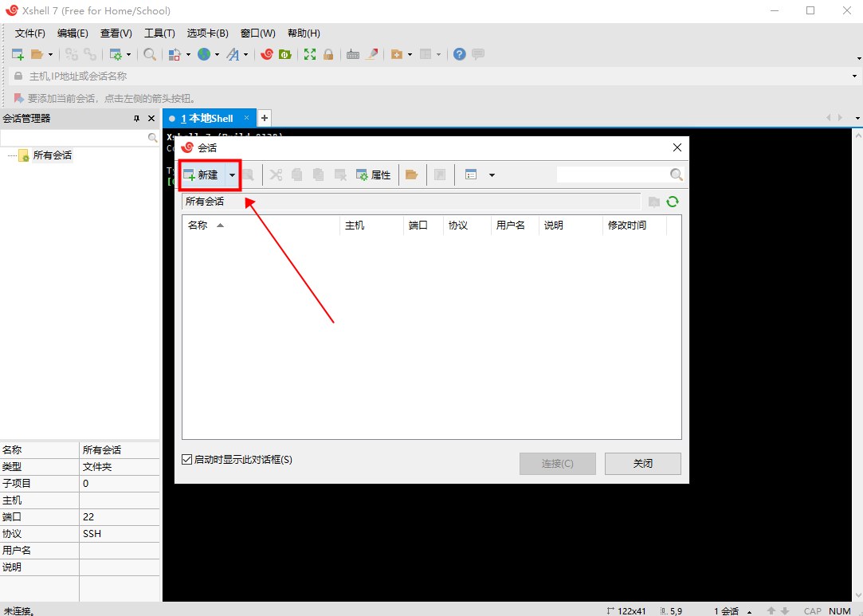863x616 pixels.
Task: Launch Xftp via the green toolbar icon
Action: (285, 54)
